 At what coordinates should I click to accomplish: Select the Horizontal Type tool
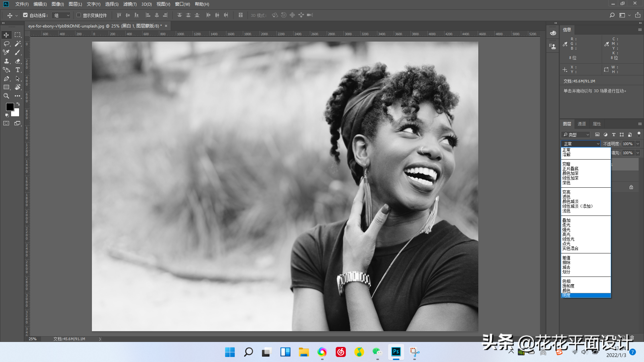pyautogui.click(x=17, y=70)
